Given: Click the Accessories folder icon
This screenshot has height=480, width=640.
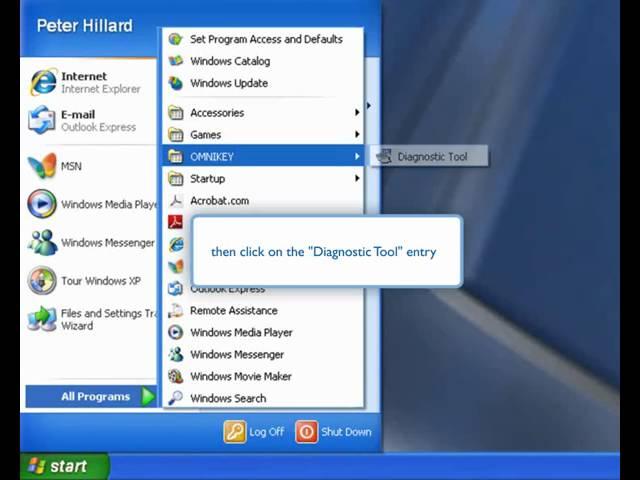Looking at the screenshot, I should coord(176,113).
